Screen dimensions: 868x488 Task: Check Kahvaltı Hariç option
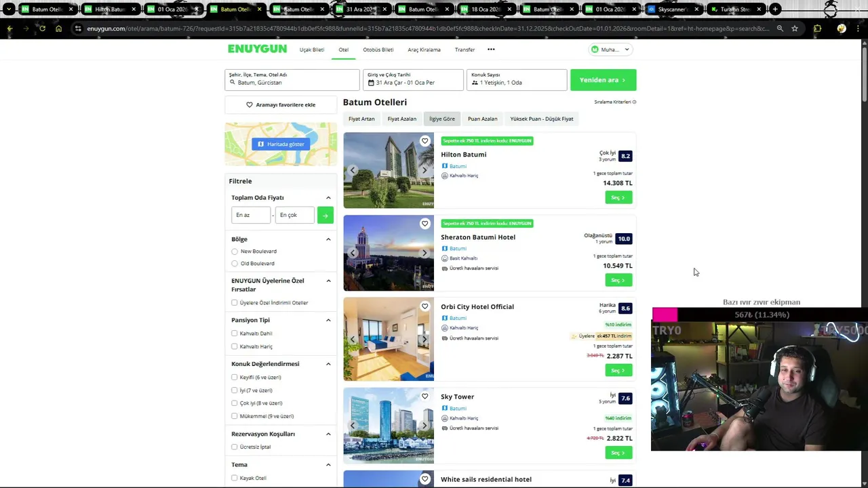click(x=235, y=346)
